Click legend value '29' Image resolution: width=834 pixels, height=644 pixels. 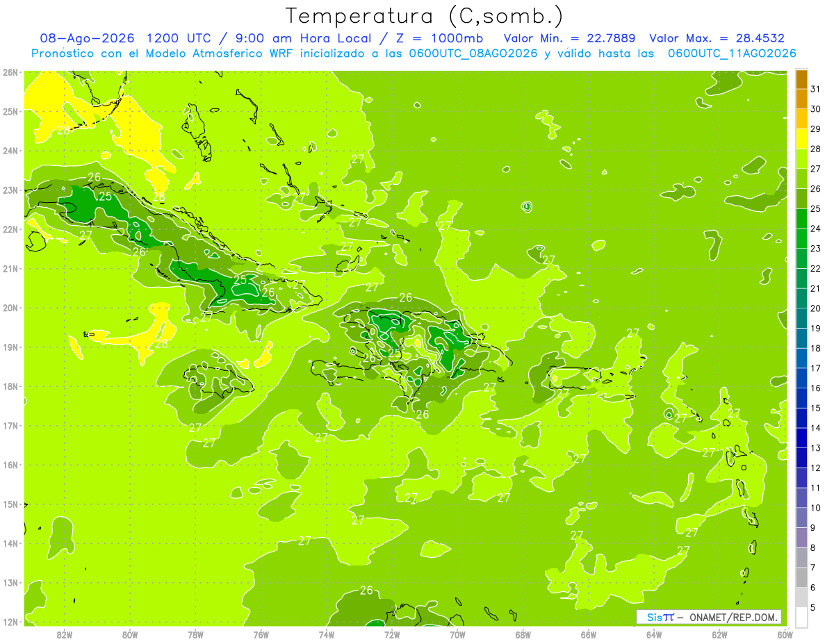coord(815,129)
